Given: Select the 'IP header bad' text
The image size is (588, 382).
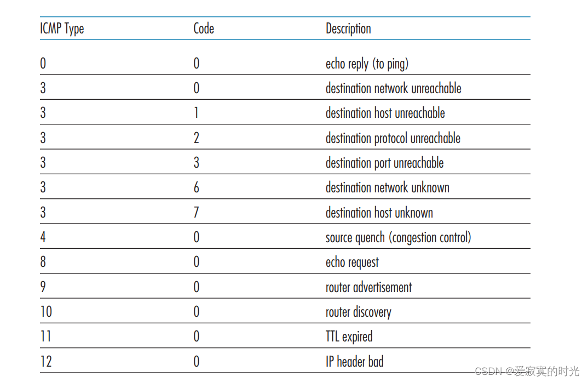Looking at the screenshot, I should pyautogui.click(x=354, y=362).
